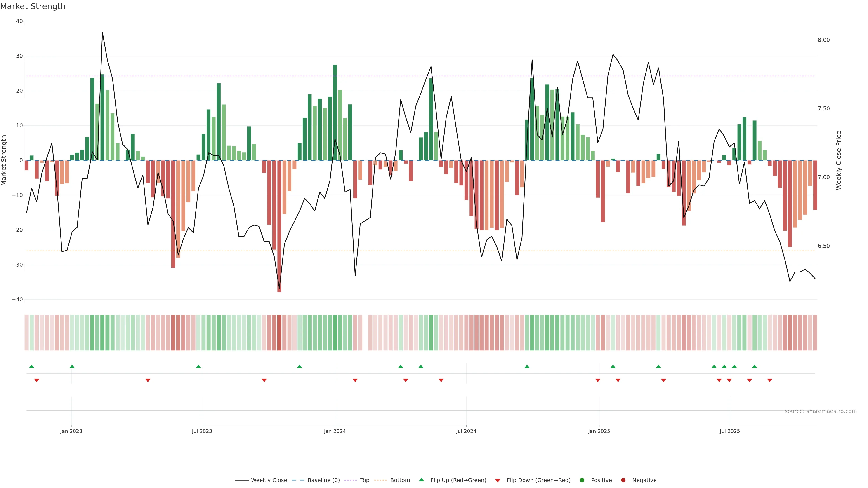This screenshot has height=488, width=868.
Task: Click the Weekly Close Price axis title
Action: (x=839, y=160)
